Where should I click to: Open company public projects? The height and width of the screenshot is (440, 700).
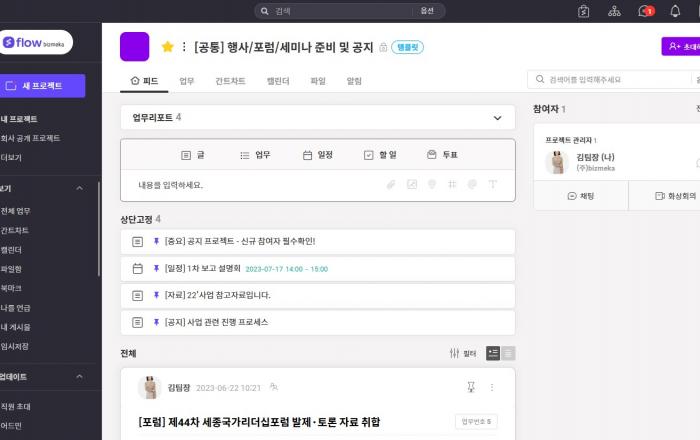(30, 138)
